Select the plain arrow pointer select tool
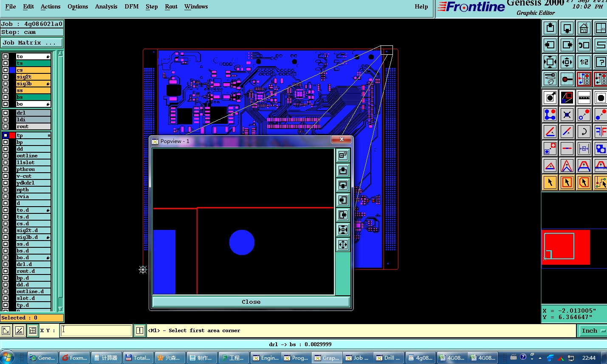Viewport: 607px width, 364px height. tap(550, 182)
